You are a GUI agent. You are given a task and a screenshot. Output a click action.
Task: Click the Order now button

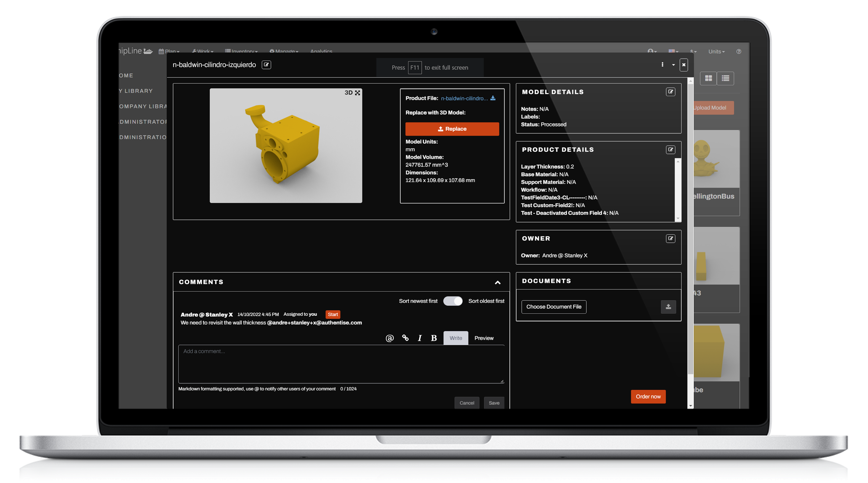tap(648, 396)
